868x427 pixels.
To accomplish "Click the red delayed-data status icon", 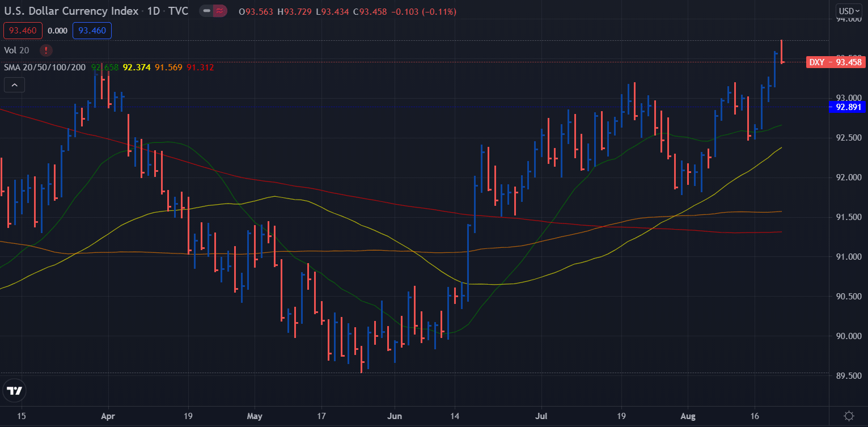I will click(x=221, y=11).
